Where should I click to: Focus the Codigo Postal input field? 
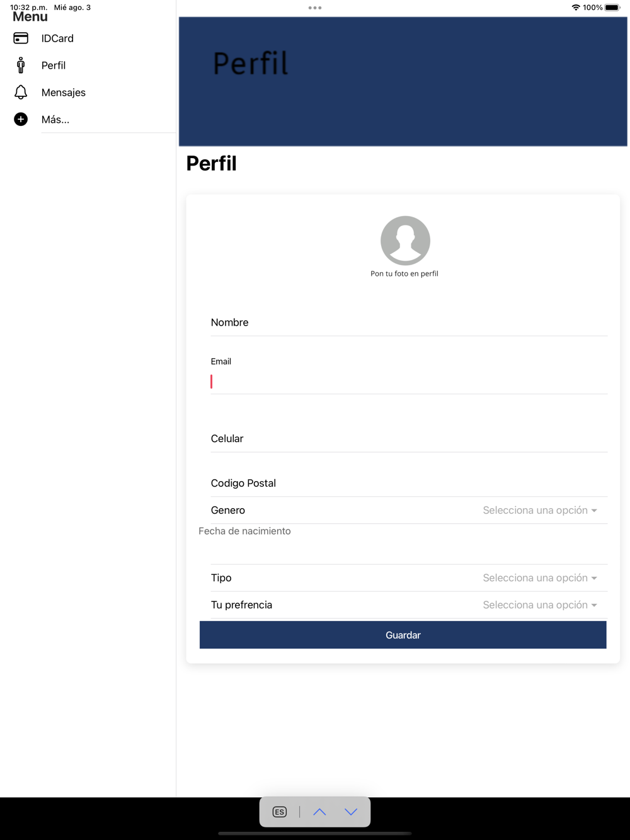coord(409,484)
